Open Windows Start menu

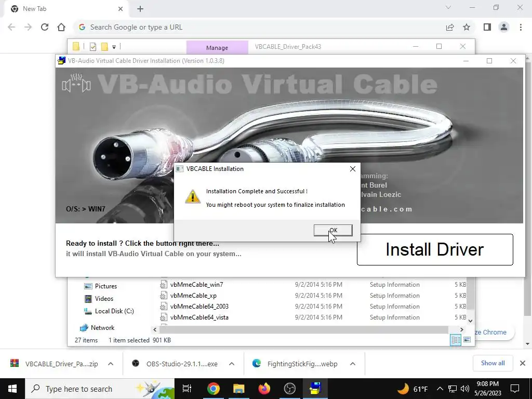click(x=12, y=389)
